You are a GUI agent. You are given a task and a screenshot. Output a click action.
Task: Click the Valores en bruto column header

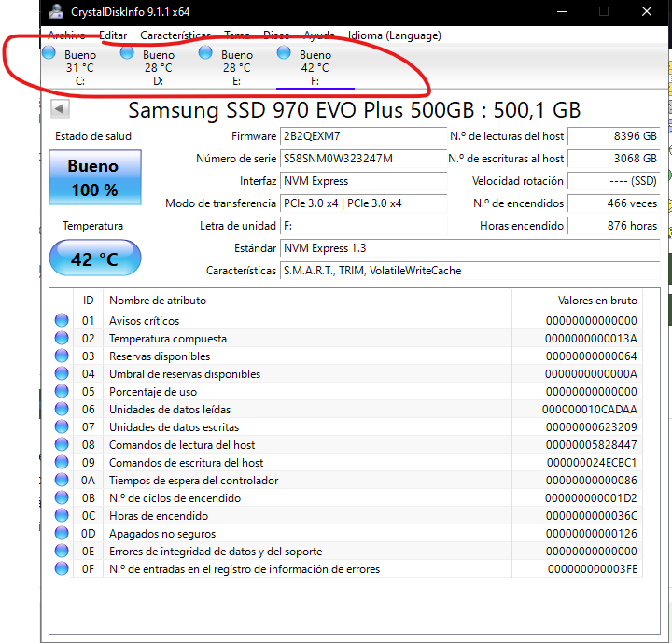(578, 301)
